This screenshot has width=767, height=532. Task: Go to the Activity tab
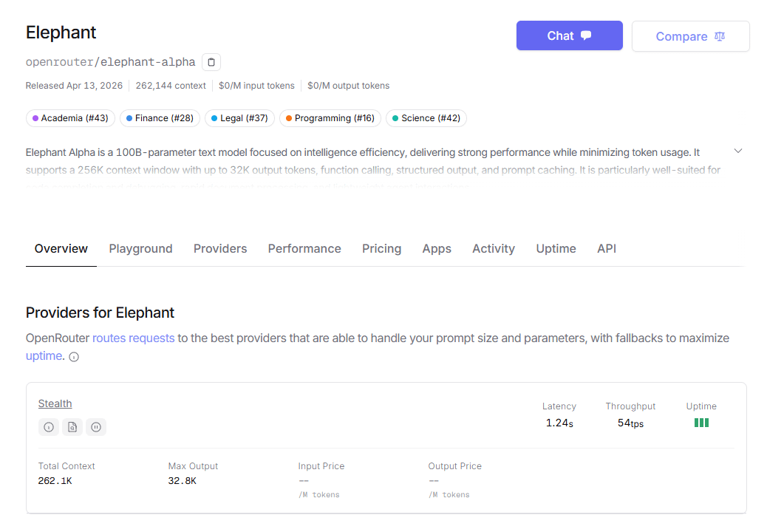coord(494,249)
